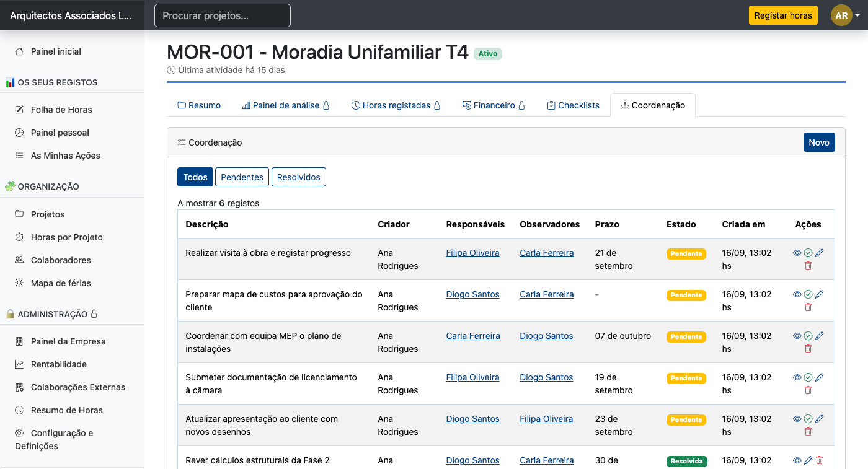Image resolution: width=868 pixels, height=469 pixels.
Task: View 'Rever cálculos estruturais' details (eye icon)
Action: (797, 460)
